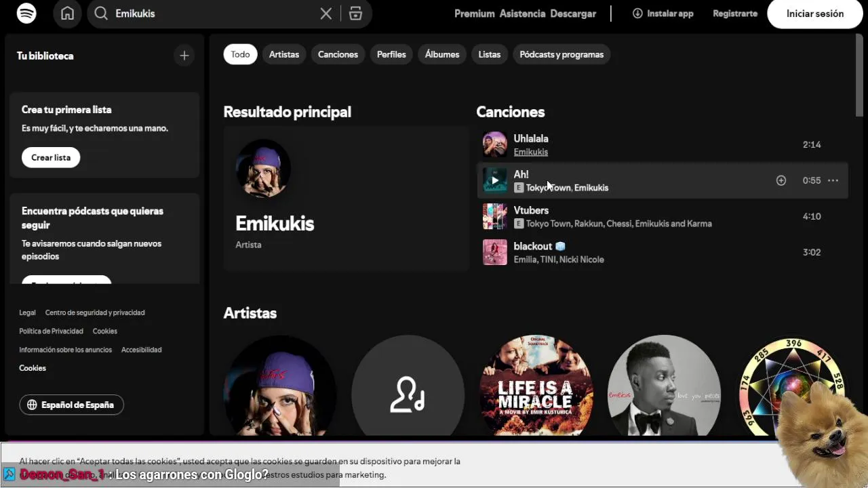Open the Asistencia link

(x=522, y=14)
